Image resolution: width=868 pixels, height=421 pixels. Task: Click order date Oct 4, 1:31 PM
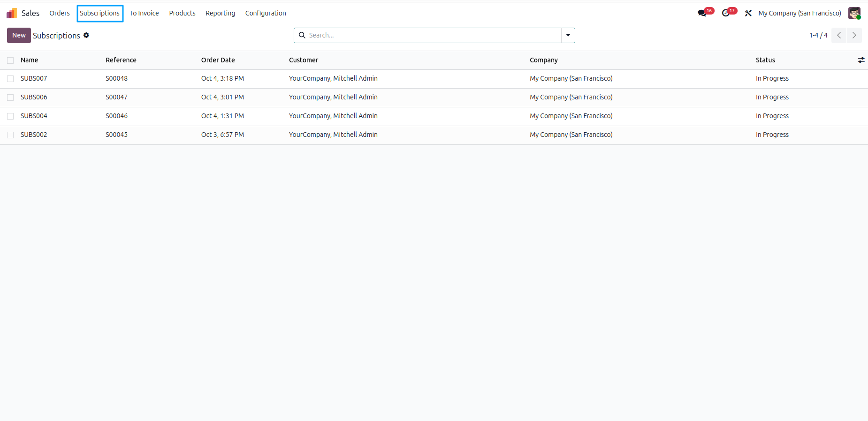pos(222,116)
